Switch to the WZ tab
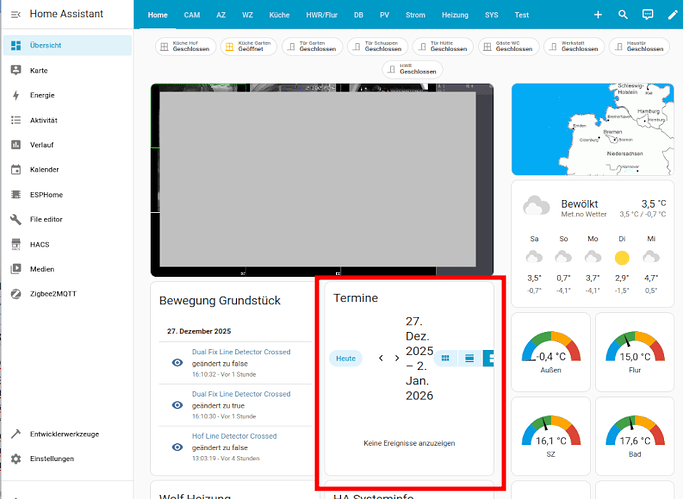 [x=247, y=15]
